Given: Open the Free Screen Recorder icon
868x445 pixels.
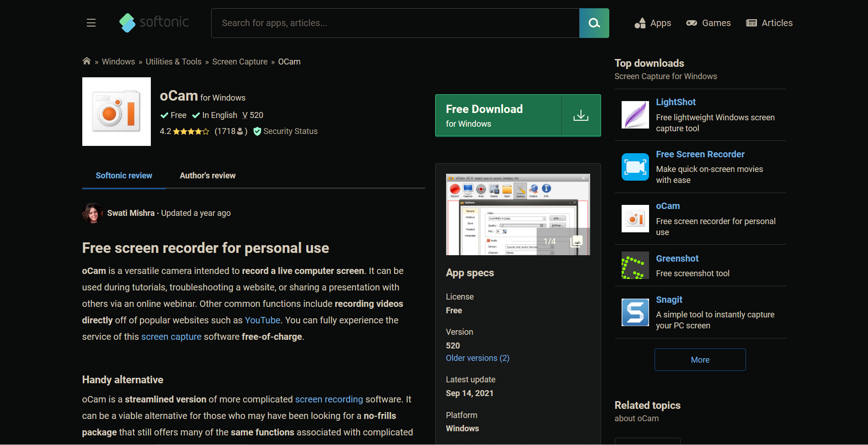Looking at the screenshot, I should pyautogui.click(x=635, y=167).
